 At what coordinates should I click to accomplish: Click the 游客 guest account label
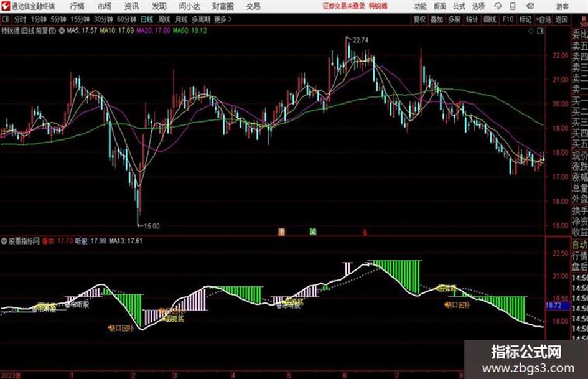coord(562,6)
